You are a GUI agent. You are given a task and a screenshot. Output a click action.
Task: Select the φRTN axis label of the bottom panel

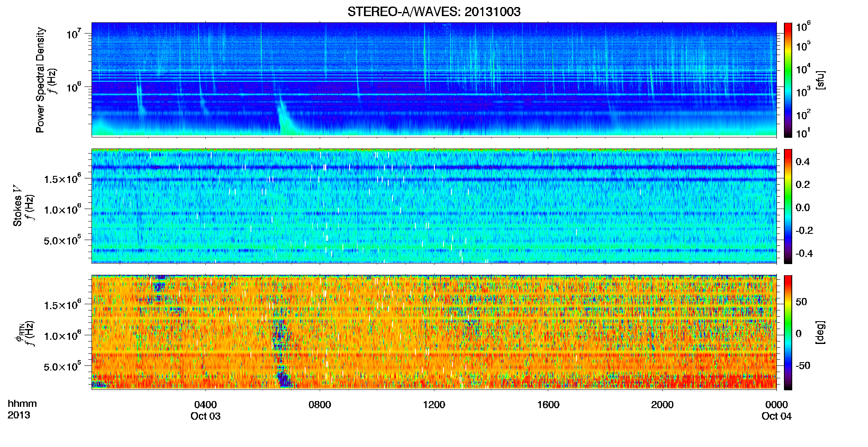pos(20,332)
